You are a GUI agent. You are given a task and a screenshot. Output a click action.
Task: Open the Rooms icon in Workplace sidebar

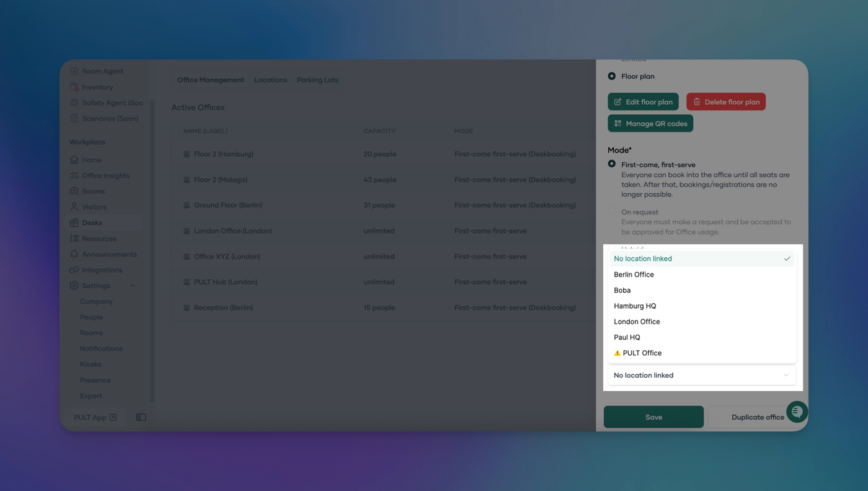(74, 191)
